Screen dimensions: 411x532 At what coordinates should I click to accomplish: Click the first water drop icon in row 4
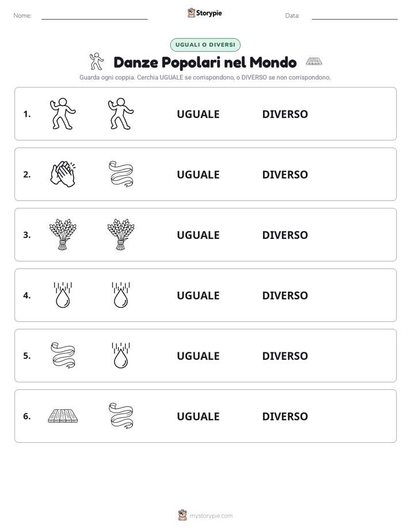click(63, 295)
